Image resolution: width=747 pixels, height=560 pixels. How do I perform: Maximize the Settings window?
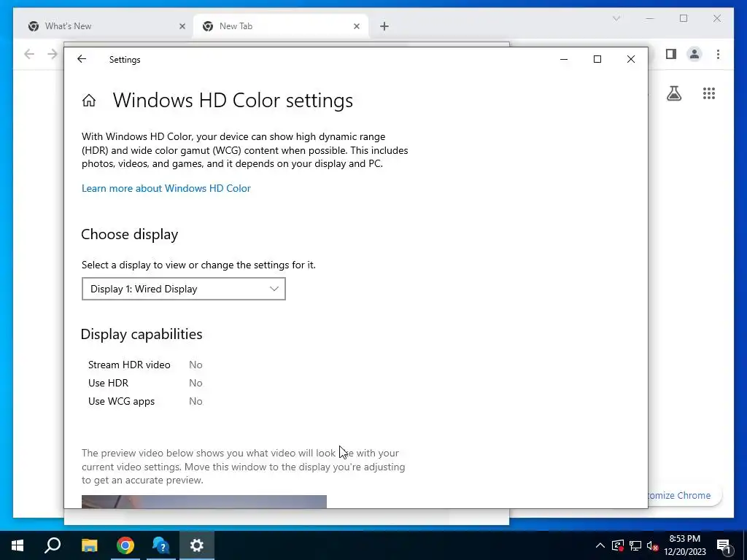click(597, 59)
